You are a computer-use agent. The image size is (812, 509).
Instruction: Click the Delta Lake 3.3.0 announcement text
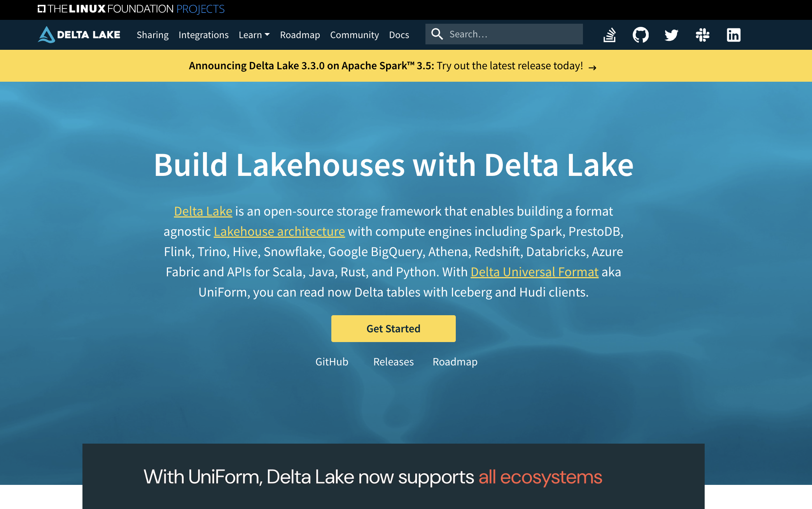point(386,66)
